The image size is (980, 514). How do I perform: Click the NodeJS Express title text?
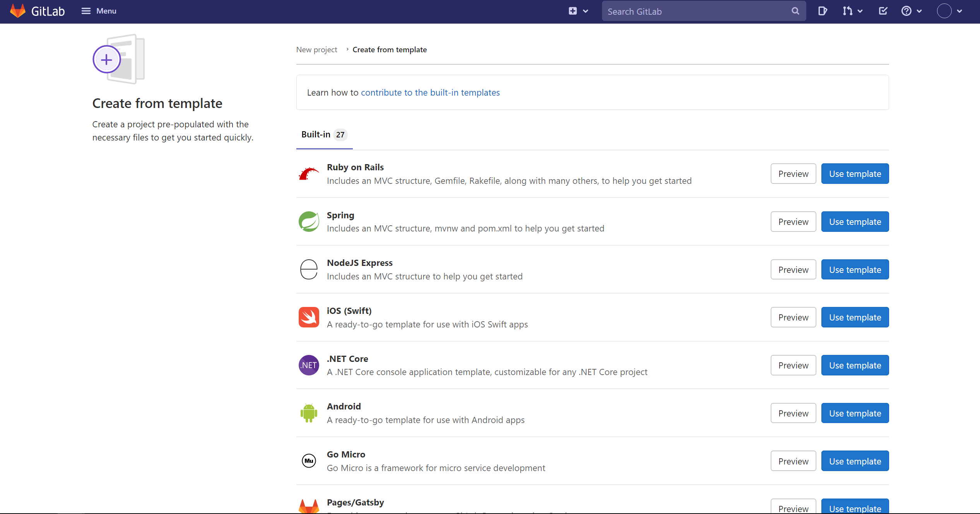pyautogui.click(x=360, y=263)
